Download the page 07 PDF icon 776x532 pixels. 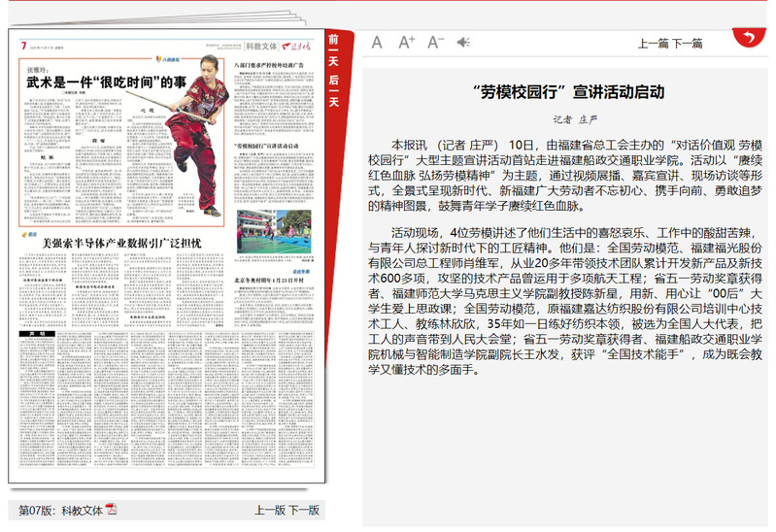click(112, 510)
